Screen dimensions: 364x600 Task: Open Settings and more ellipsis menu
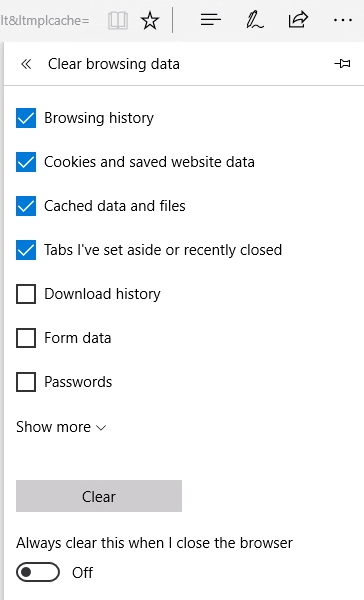343,20
